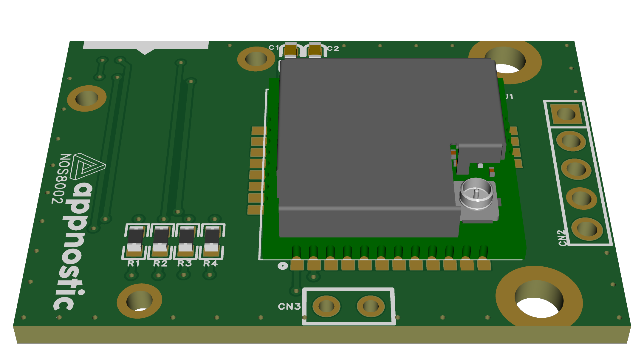Screen dimensions: 644x352
Task: Select the CN2 pad closest to CN2 label
Action: point(587,229)
